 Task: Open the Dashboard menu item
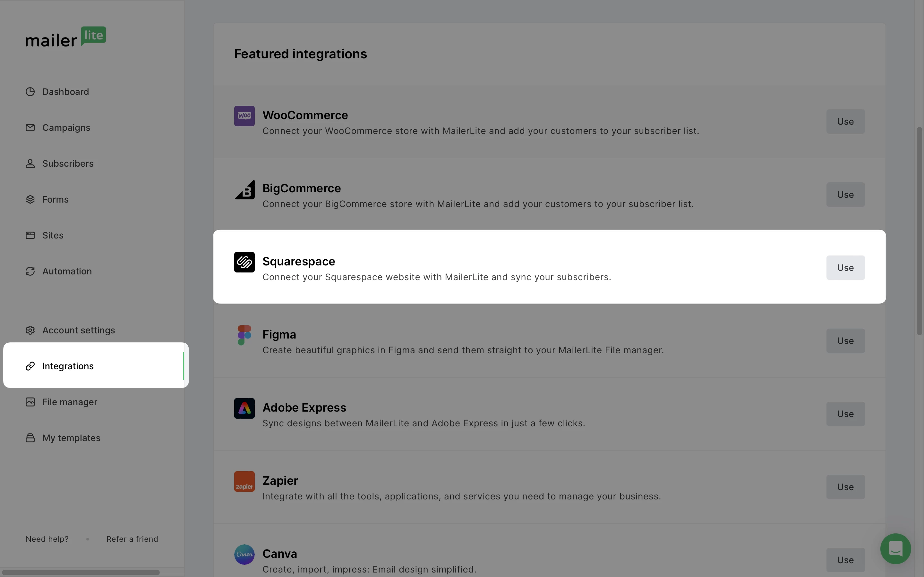tap(65, 92)
